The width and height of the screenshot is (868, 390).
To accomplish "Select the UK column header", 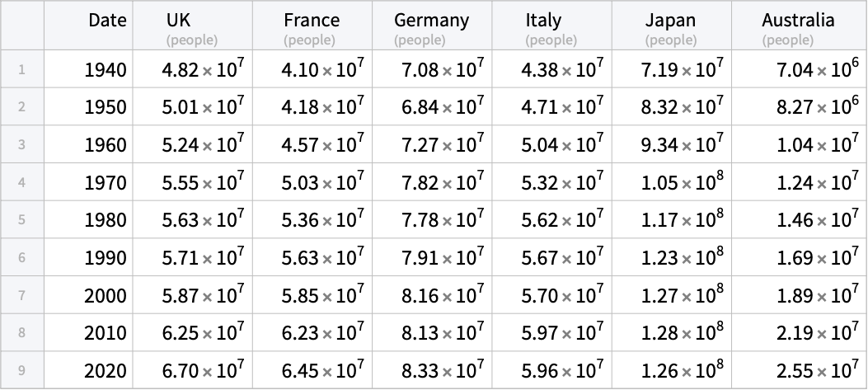I will (x=193, y=26).
